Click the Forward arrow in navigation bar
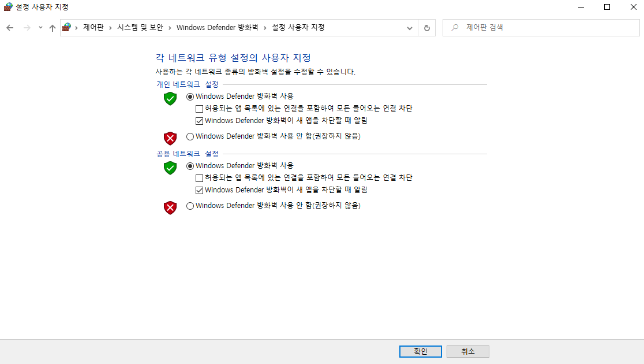 tap(27, 28)
